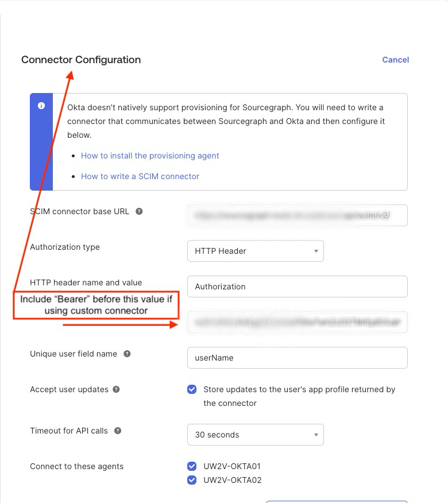Disable the UW2V-OKTA02 agent checkbox
Image resolution: width=448 pixels, height=503 pixels.
(192, 480)
